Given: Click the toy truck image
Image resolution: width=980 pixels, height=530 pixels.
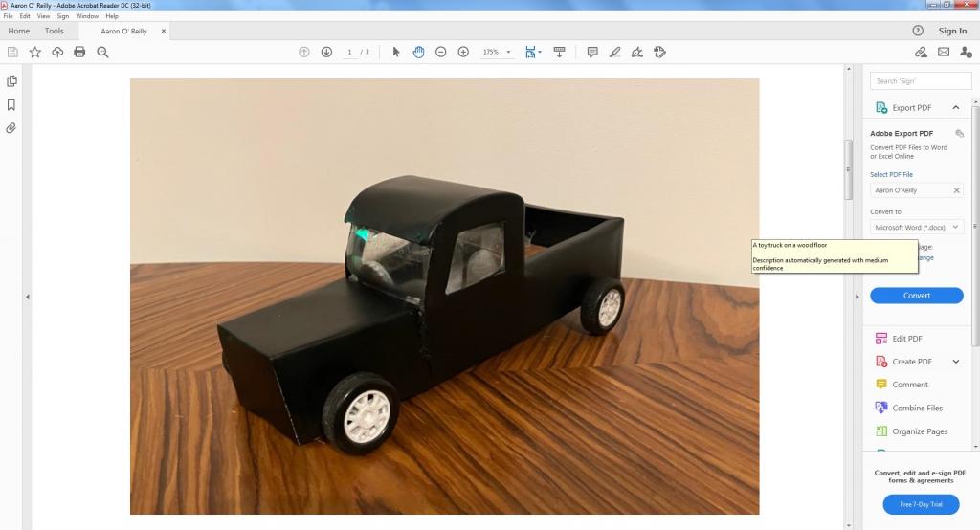Looking at the screenshot, I should click(444, 297).
